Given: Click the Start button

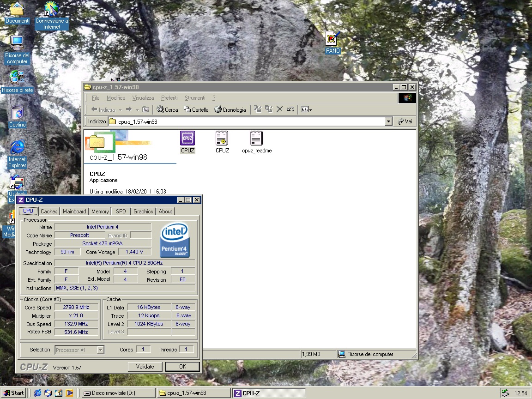Looking at the screenshot, I should click(13, 393).
